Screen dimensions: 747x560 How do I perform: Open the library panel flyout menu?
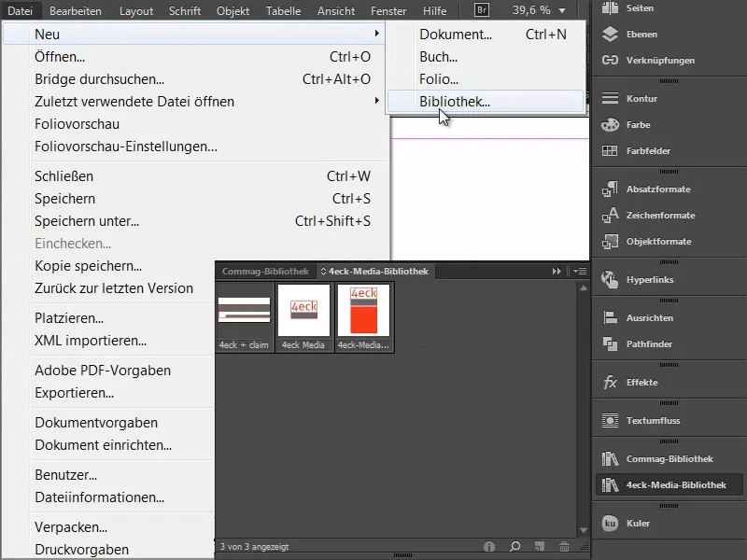coord(580,271)
